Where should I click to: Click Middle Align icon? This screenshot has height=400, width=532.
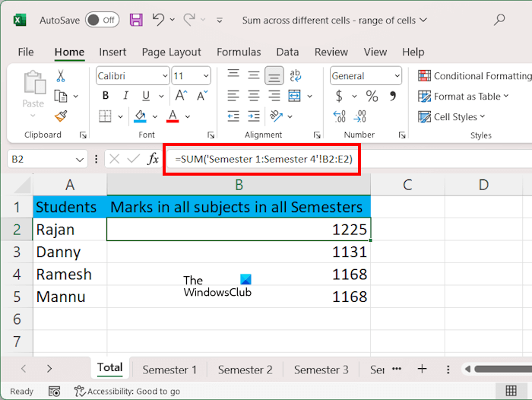coord(254,75)
